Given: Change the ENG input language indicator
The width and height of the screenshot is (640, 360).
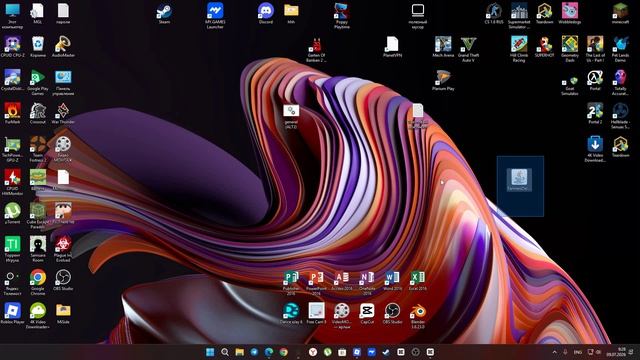Looking at the screenshot, I should click(x=578, y=352).
